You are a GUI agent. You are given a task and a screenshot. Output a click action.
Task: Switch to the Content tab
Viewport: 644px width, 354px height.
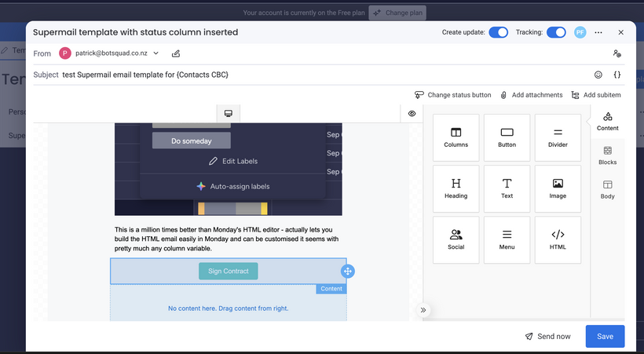(x=607, y=122)
